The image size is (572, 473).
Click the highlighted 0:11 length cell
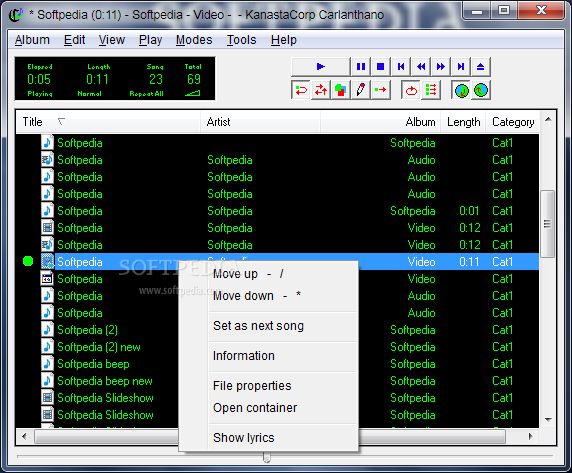[469, 262]
